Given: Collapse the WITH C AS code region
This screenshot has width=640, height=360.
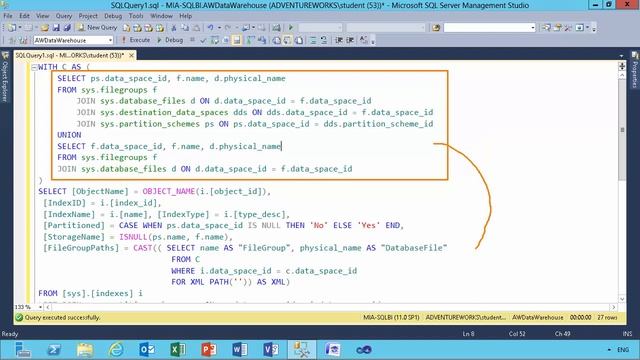Looking at the screenshot, I should (x=34, y=67).
